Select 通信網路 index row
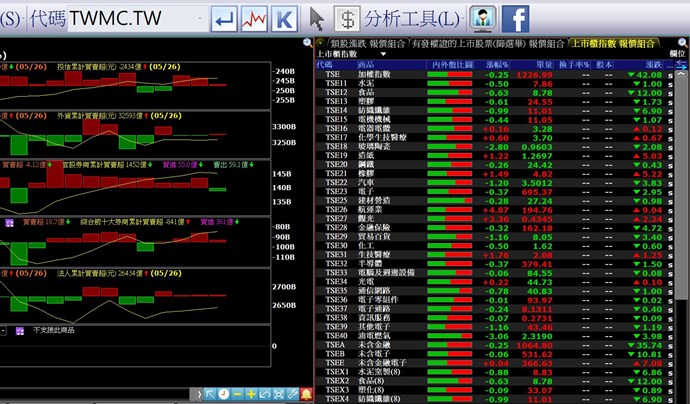690x404 pixels. click(x=494, y=291)
